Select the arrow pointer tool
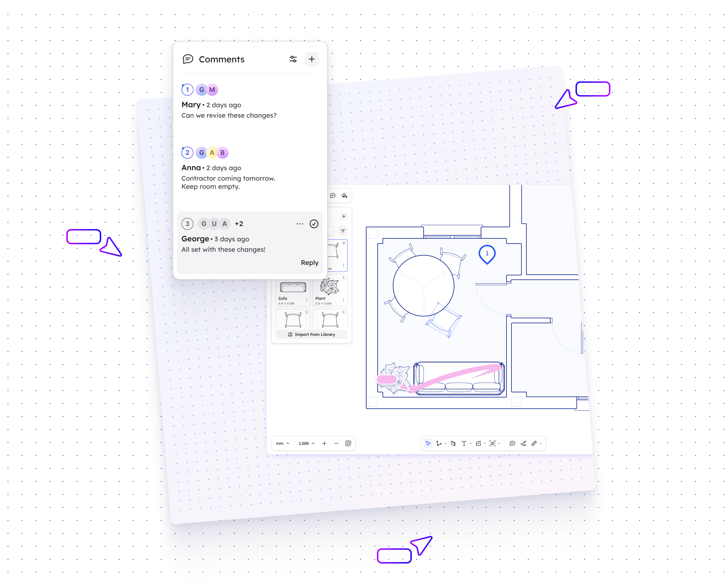Image resolution: width=728 pixels, height=587 pixels. click(428, 443)
